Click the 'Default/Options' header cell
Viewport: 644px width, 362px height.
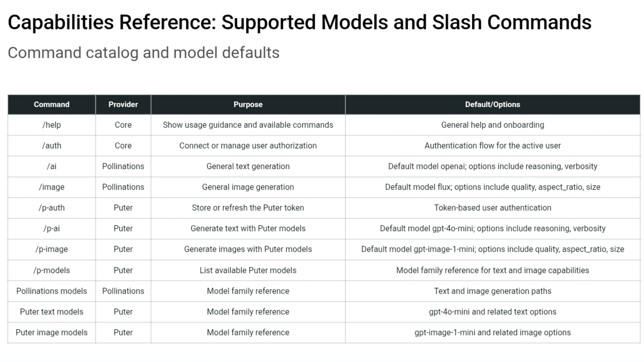(x=493, y=104)
